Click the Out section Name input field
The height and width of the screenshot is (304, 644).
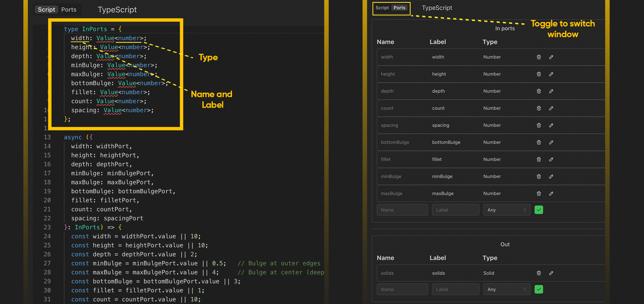402,289
